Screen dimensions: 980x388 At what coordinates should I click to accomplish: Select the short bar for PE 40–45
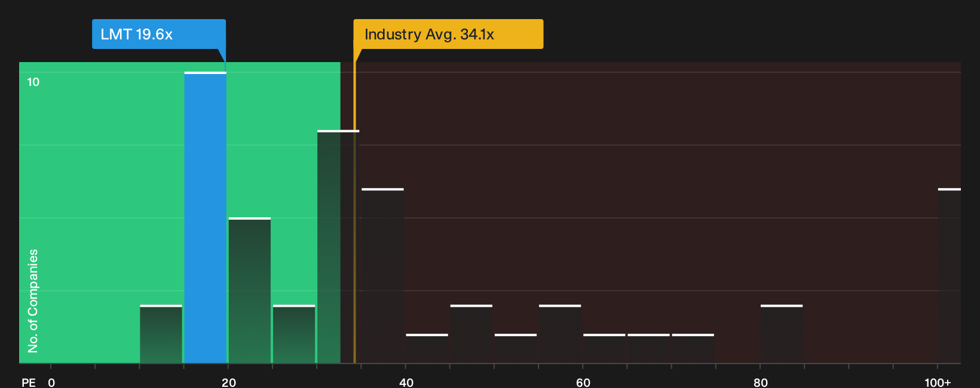427,348
